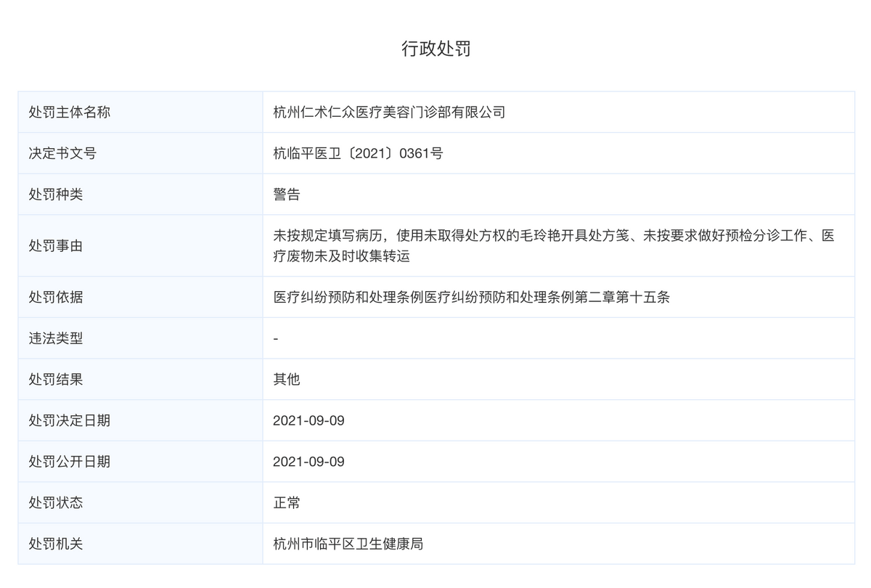871x588 pixels.
Task: Select the 医疗纠纷预防和处理条例 legal basis text
Action: pyautogui.click(x=471, y=297)
